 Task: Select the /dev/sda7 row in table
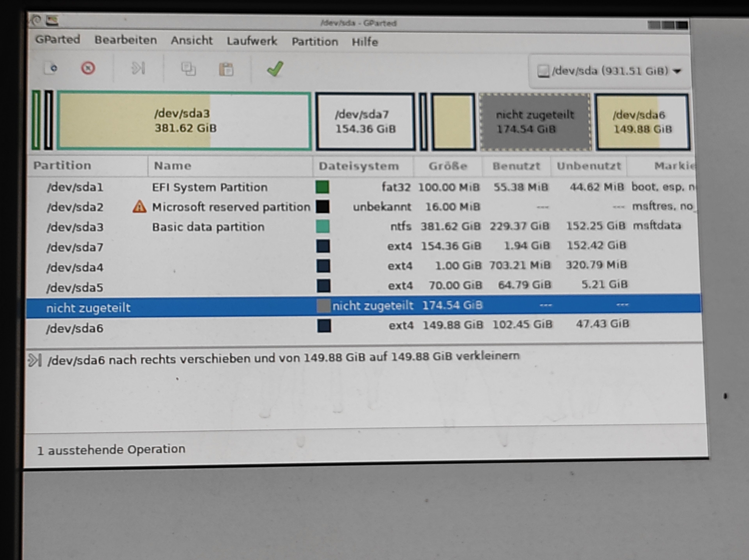pos(75,247)
